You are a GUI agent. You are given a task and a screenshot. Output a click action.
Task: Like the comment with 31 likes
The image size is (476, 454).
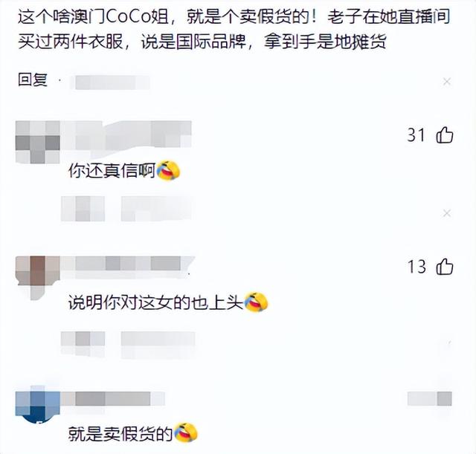[445, 135]
